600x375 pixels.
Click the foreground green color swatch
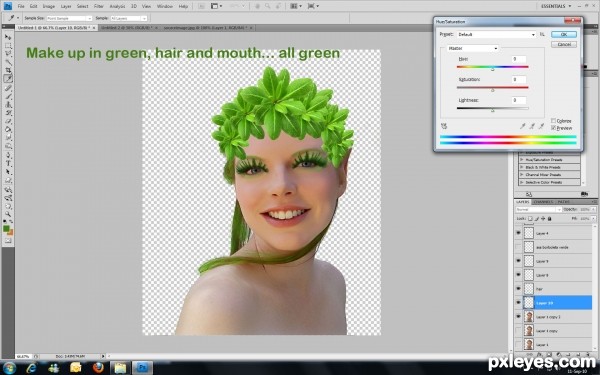click(6, 228)
